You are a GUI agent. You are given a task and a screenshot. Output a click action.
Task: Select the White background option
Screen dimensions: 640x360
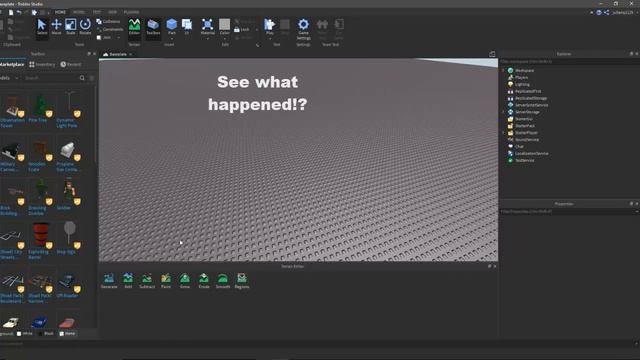(x=24, y=333)
